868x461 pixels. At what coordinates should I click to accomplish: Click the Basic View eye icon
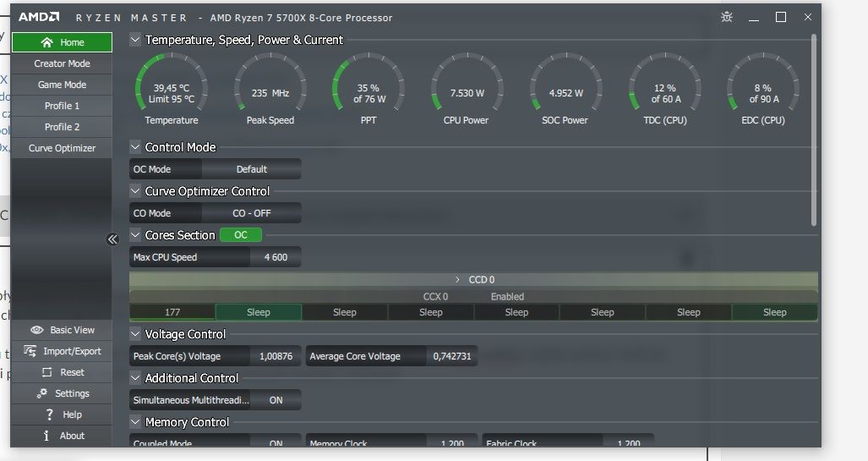tap(37, 330)
